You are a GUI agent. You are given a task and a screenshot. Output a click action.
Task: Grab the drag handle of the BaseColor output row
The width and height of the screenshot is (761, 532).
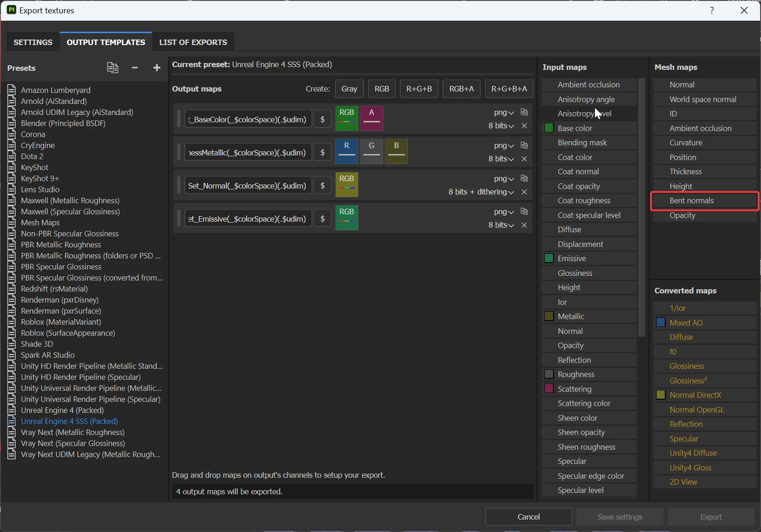(x=179, y=119)
